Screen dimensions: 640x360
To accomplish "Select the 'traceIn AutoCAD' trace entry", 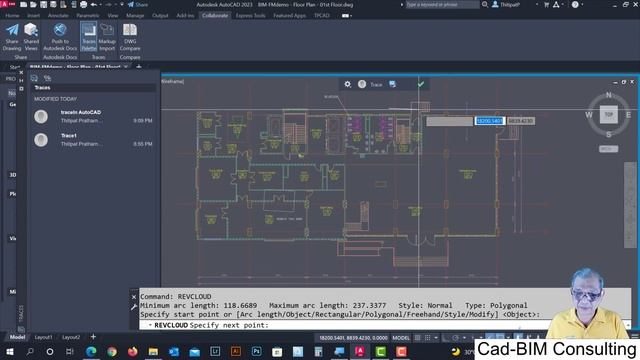I will pos(93,116).
